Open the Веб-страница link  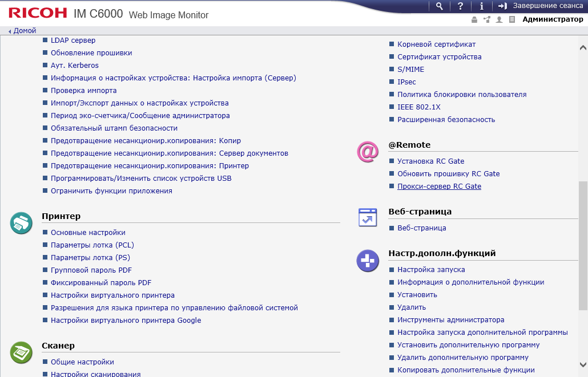click(422, 228)
